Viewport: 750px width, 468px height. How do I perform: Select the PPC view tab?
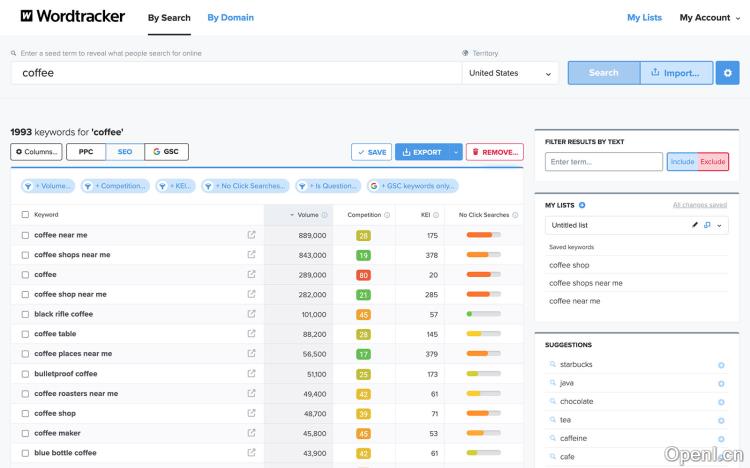[x=86, y=152]
